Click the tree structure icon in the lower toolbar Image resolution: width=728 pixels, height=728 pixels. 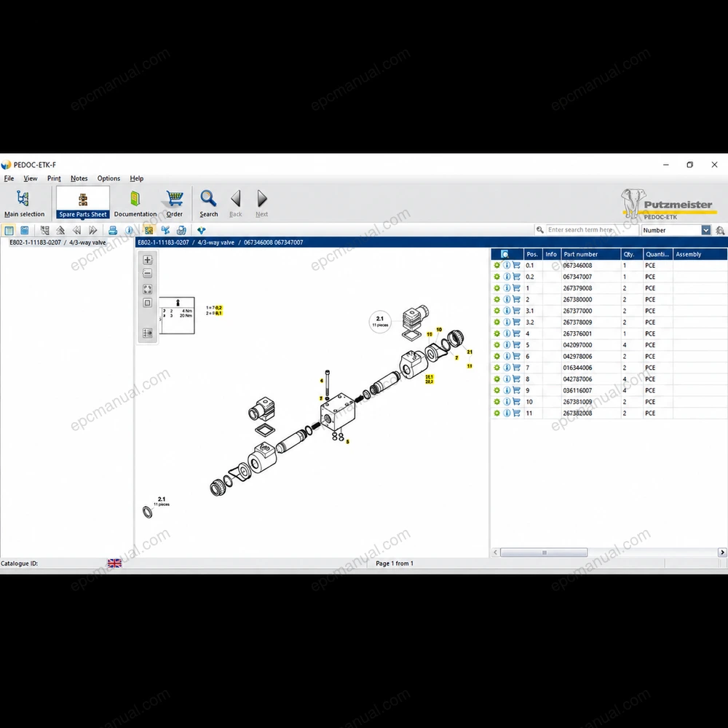[44, 230]
